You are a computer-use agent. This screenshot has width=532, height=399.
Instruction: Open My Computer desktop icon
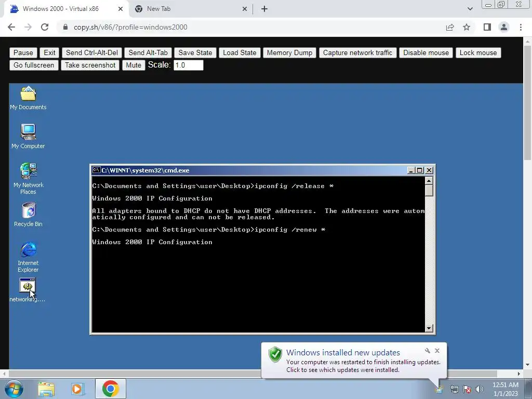(x=28, y=137)
